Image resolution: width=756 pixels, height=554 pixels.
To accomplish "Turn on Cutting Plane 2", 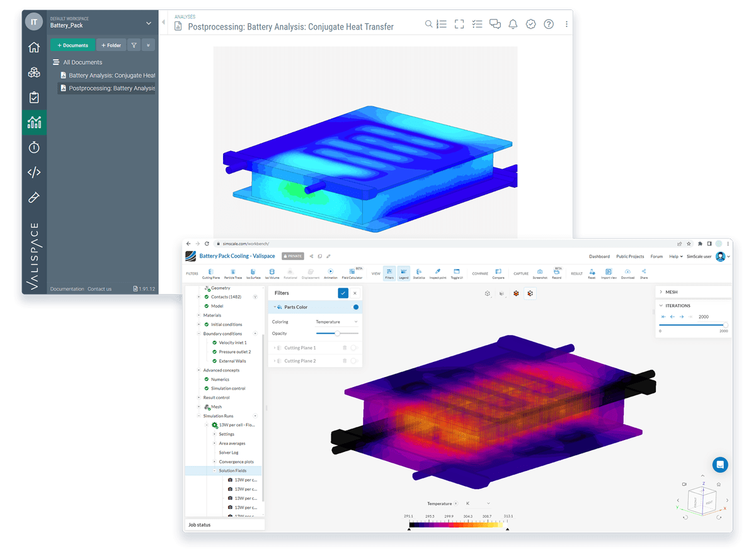I will [x=354, y=361].
